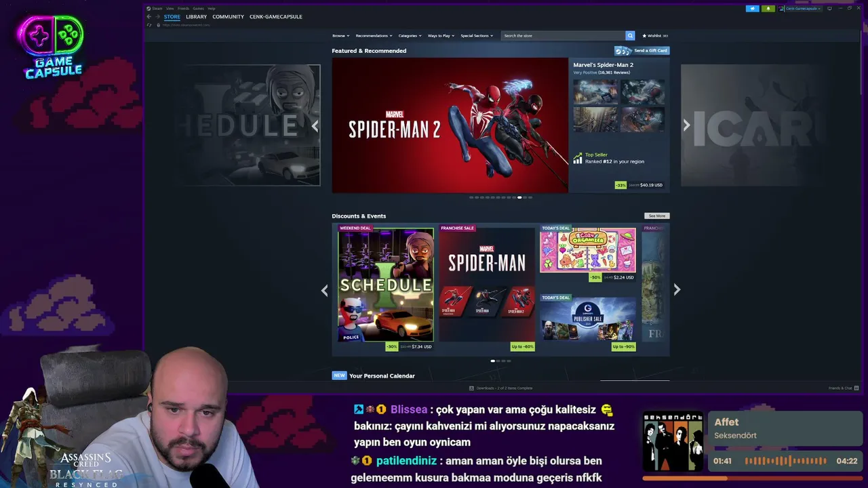Click the store search magnifier button
The image size is (868, 488).
pyautogui.click(x=630, y=35)
